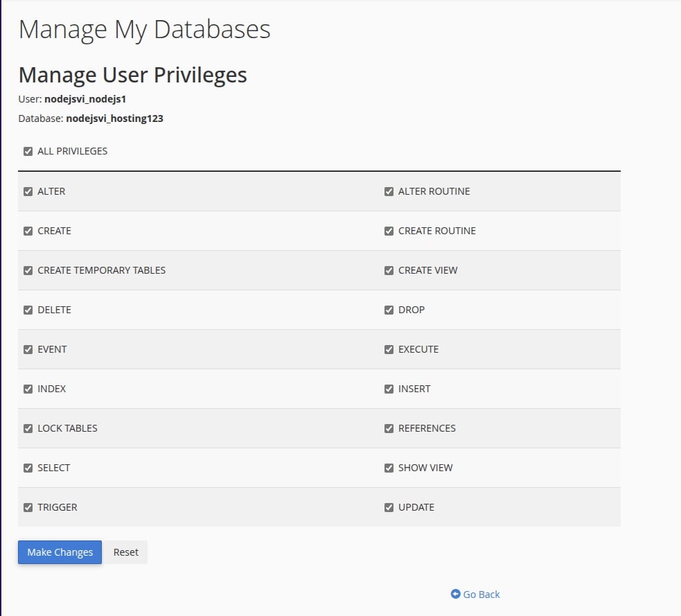Toggle the CREATE privilege checkbox
This screenshot has width=681, height=616.
28,231
